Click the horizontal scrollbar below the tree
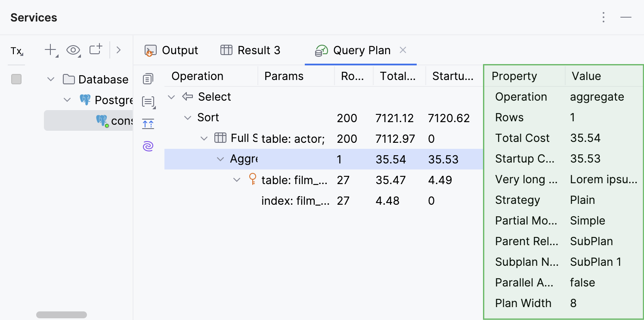The image size is (644, 320). coord(62,314)
